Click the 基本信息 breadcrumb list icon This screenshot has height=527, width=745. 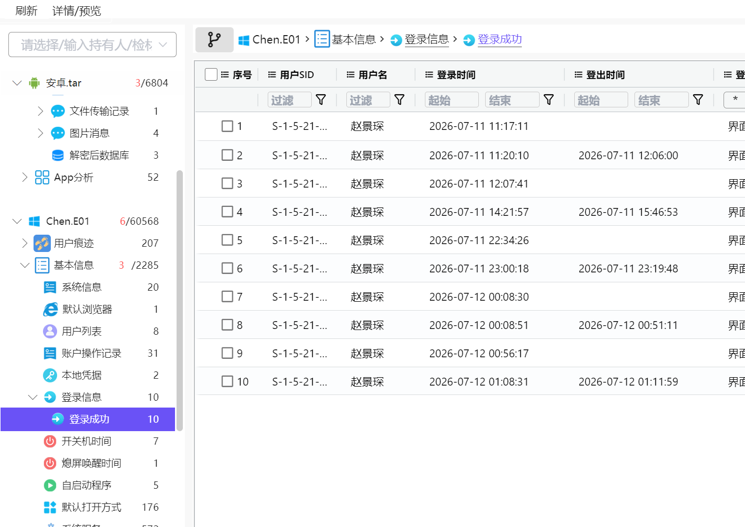coord(322,39)
